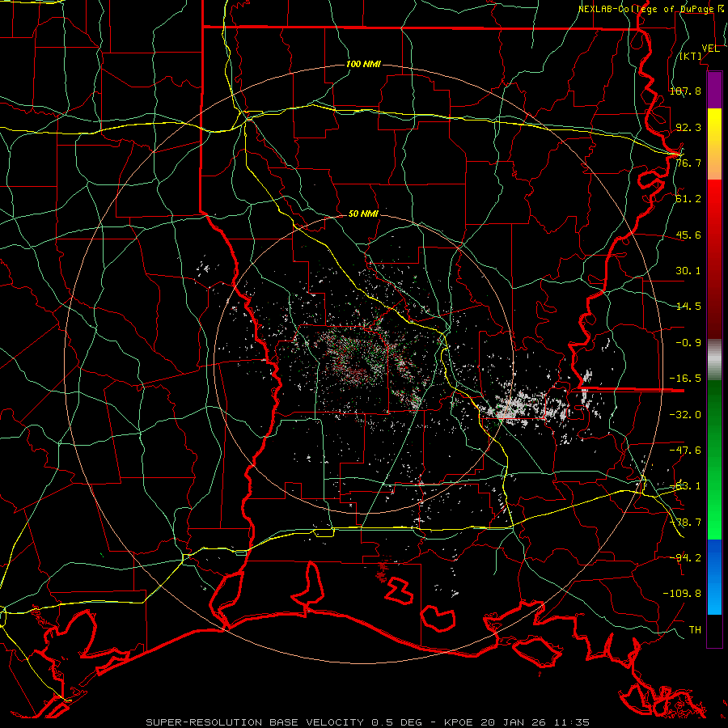The width and height of the screenshot is (728, 728).
Task: Click the TH legend label
Action: 695,630
